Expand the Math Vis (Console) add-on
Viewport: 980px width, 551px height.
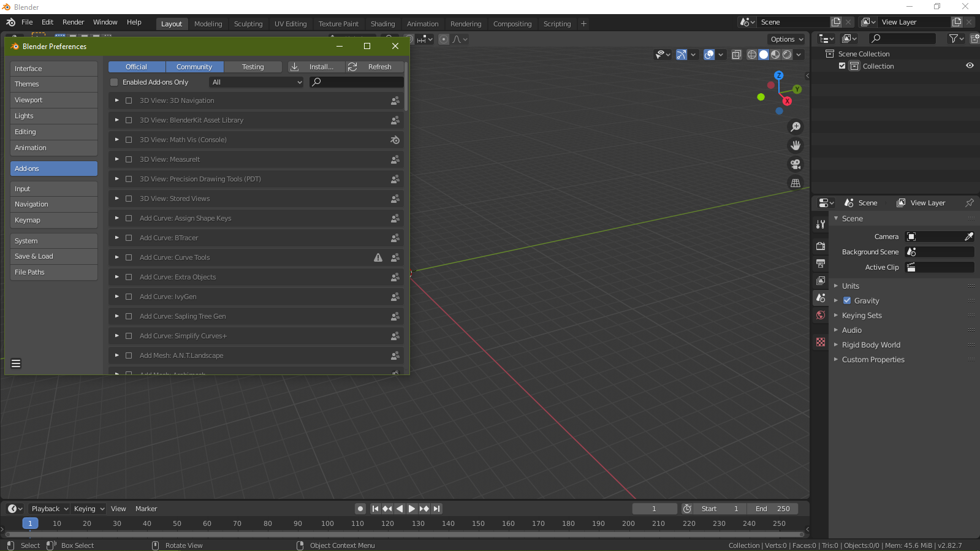(117, 140)
